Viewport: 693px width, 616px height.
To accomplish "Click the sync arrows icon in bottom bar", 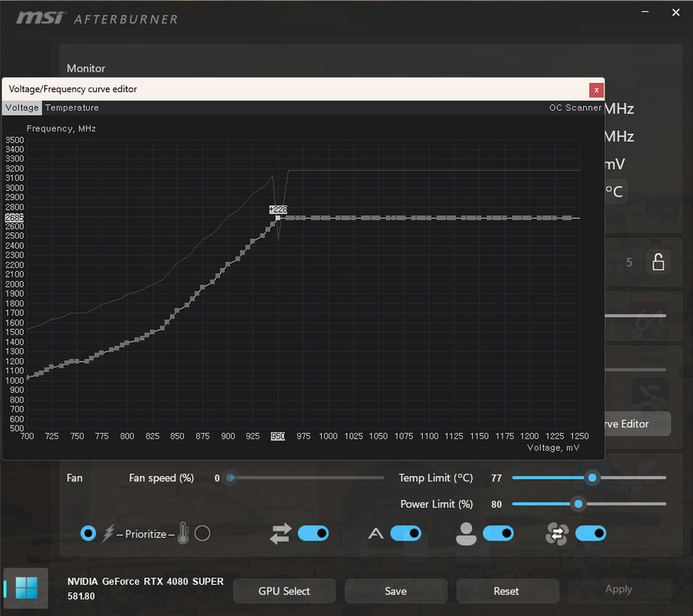I will tap(279, 533).
